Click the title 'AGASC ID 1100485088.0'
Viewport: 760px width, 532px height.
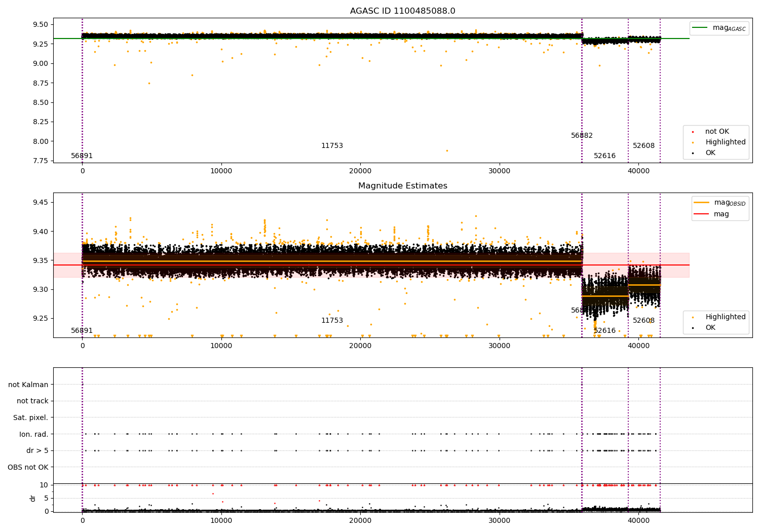pyautogui.click(x=402, y=11)
